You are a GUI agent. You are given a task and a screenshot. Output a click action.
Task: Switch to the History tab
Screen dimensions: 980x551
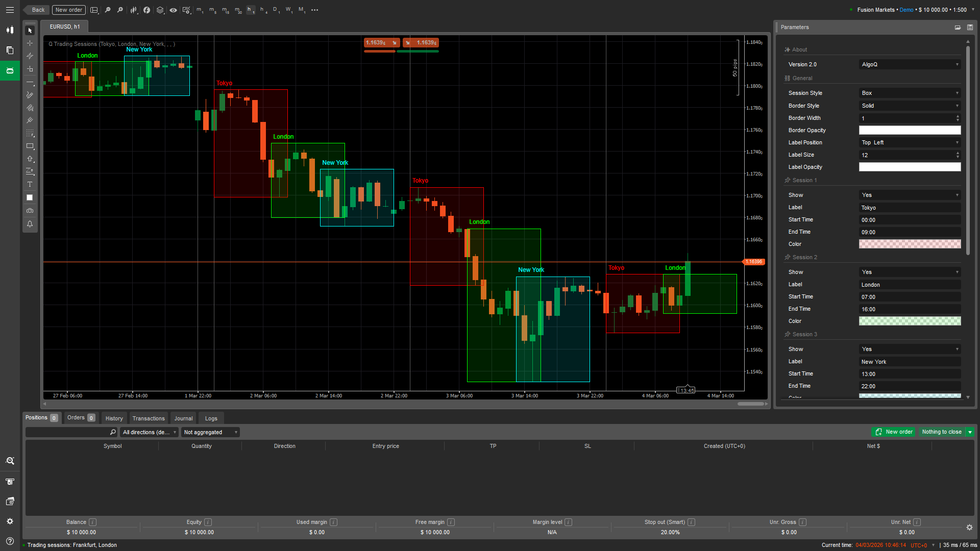[114, 418]
